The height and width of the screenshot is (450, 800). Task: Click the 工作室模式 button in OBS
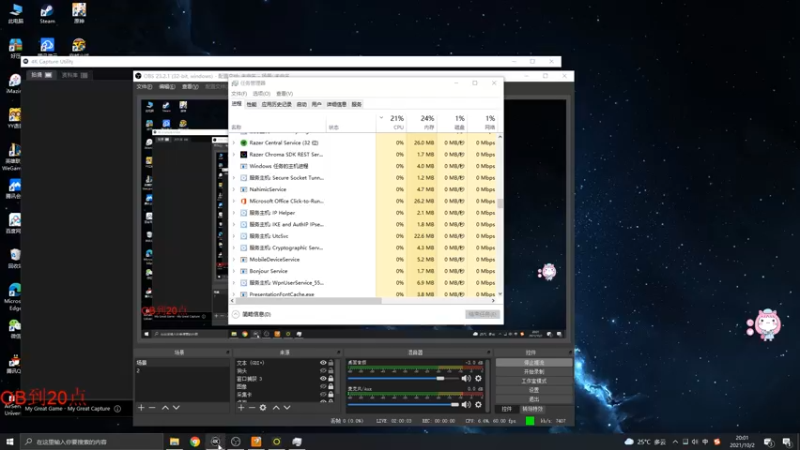pos(534,381)
